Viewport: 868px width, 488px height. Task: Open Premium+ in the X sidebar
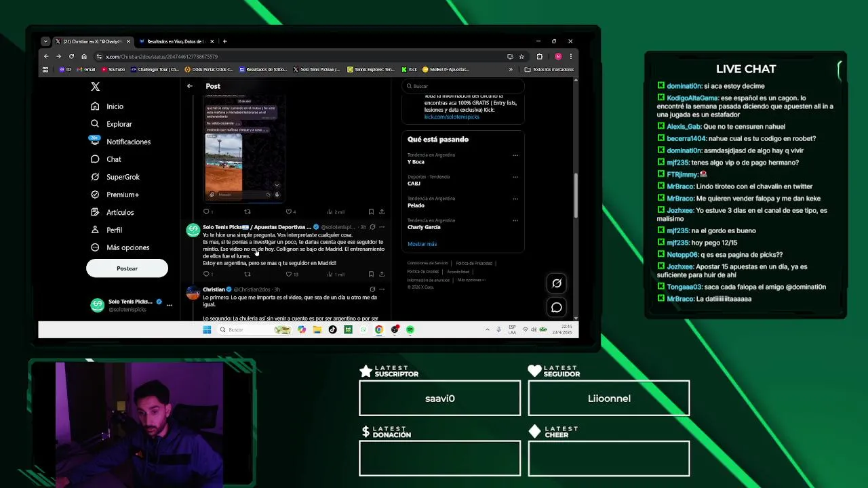pyautogui.click(x=115, y=195)
